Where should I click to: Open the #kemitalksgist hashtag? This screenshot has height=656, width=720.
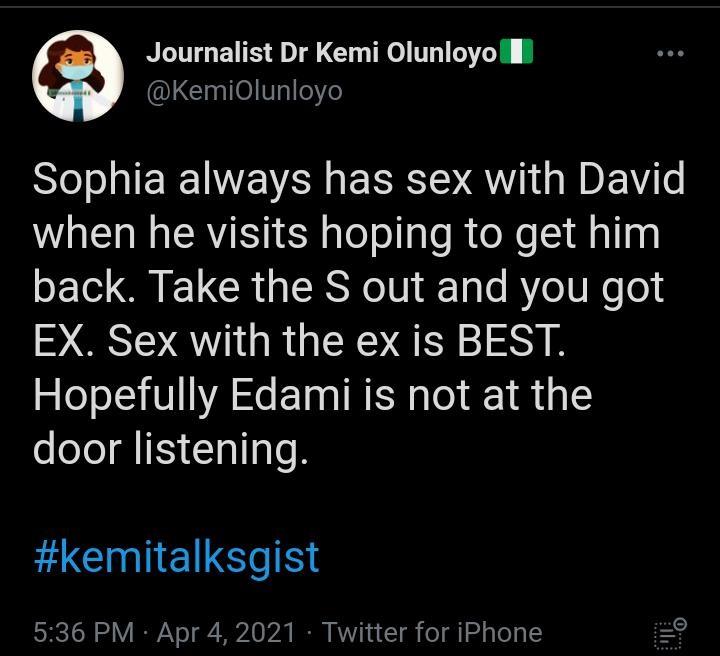[x=176, y=556]
